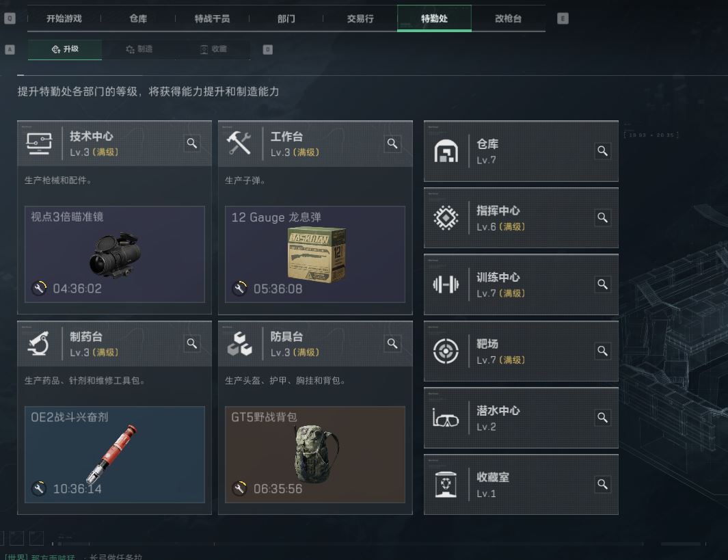Open magnifier on 技术中心 card
The width and height of the screenshot is (728, 560).
(x=192, y=143)
